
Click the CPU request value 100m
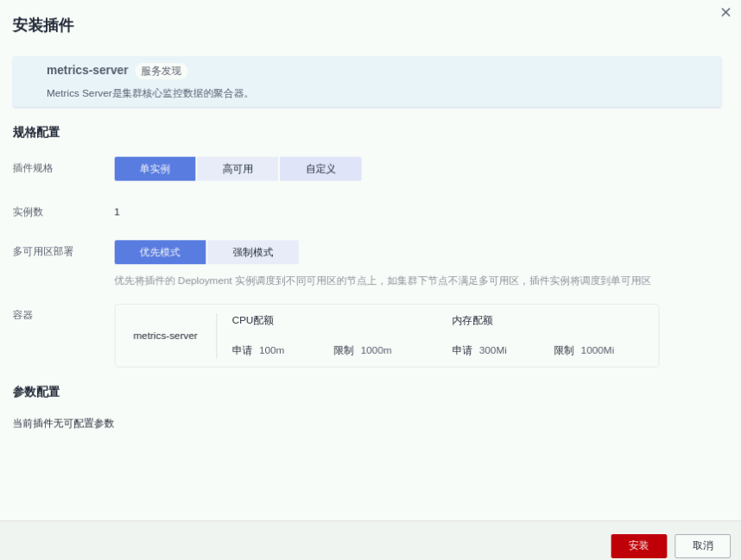[x=271, y=350]
